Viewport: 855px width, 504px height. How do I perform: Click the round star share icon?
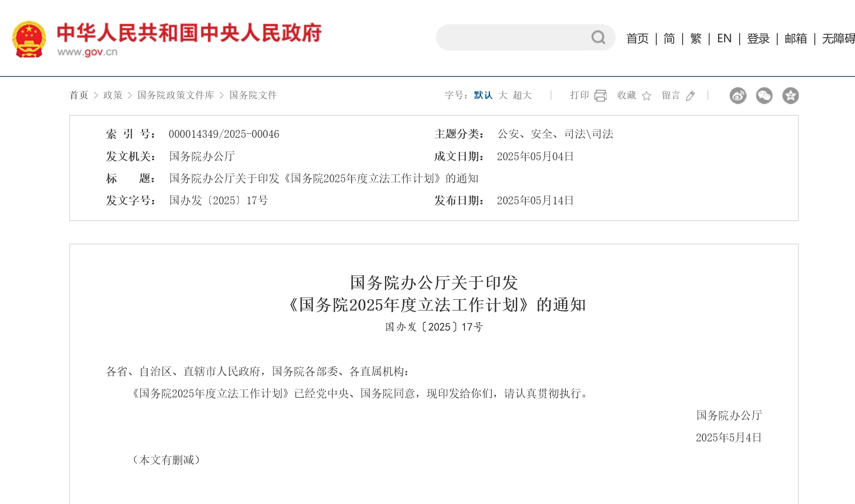790,95
